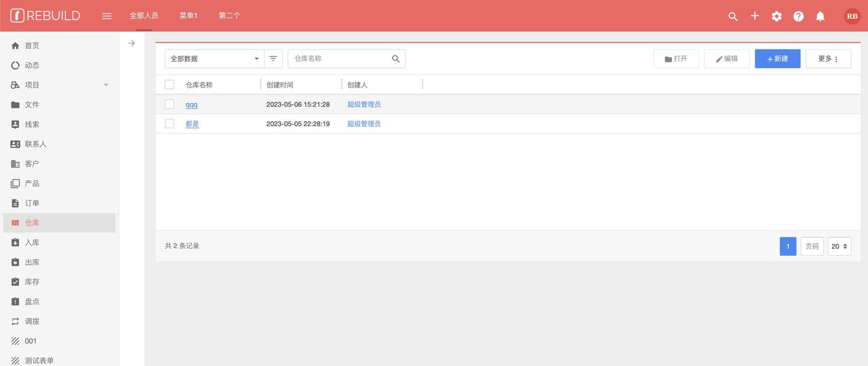Click the plus quick-create icon in header
This screenshot has height=366, width=868.
pos(755,16)
